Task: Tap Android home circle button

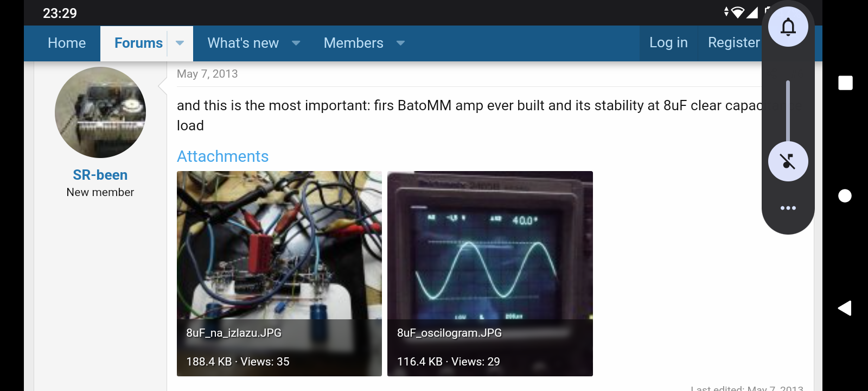Action: click(x=845, y=195)
